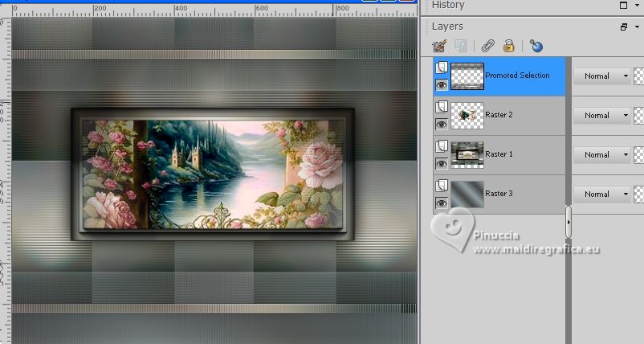Toggle the Lock transparency padlock icon
This screenshot has height=344, width=644.
tap(509, 46)
